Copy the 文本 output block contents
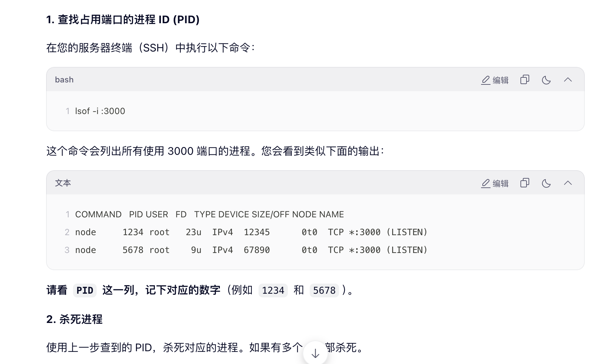Screen dimensions: 610x364 tap(524, 183)
